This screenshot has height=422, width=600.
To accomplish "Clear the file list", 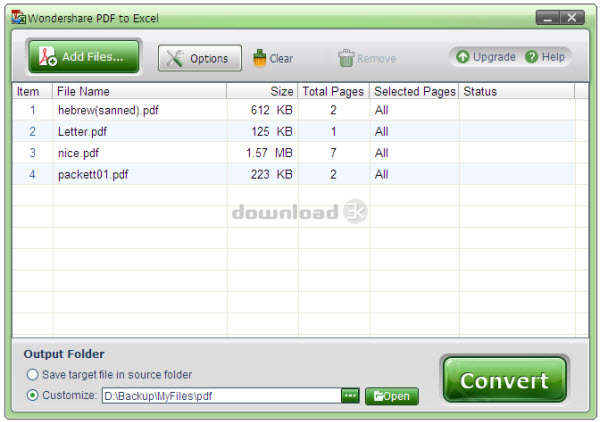I will click(x=273, y=59).
